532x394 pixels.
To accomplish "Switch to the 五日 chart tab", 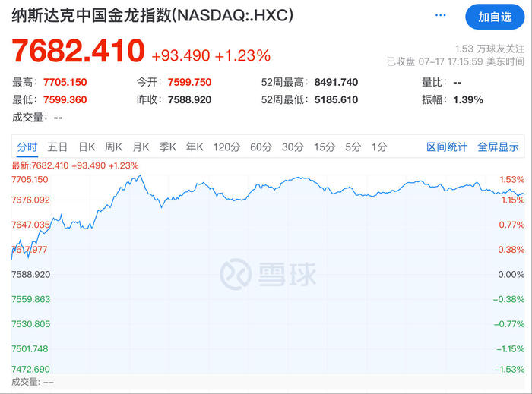I will [57, 147].
